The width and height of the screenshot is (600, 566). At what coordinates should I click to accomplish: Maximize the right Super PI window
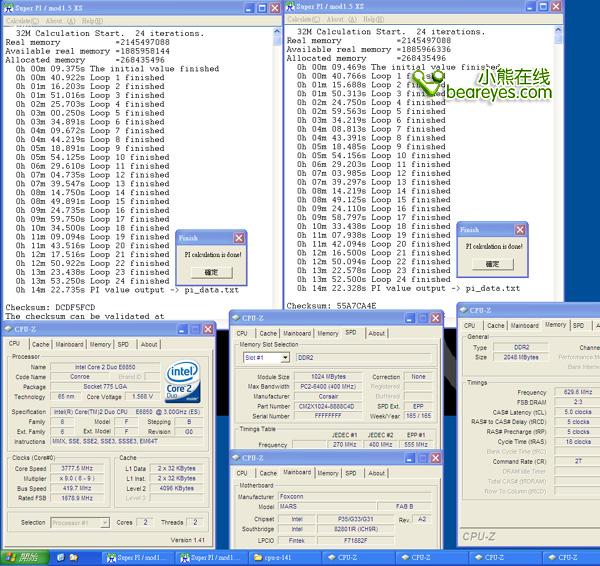[543, 7]
